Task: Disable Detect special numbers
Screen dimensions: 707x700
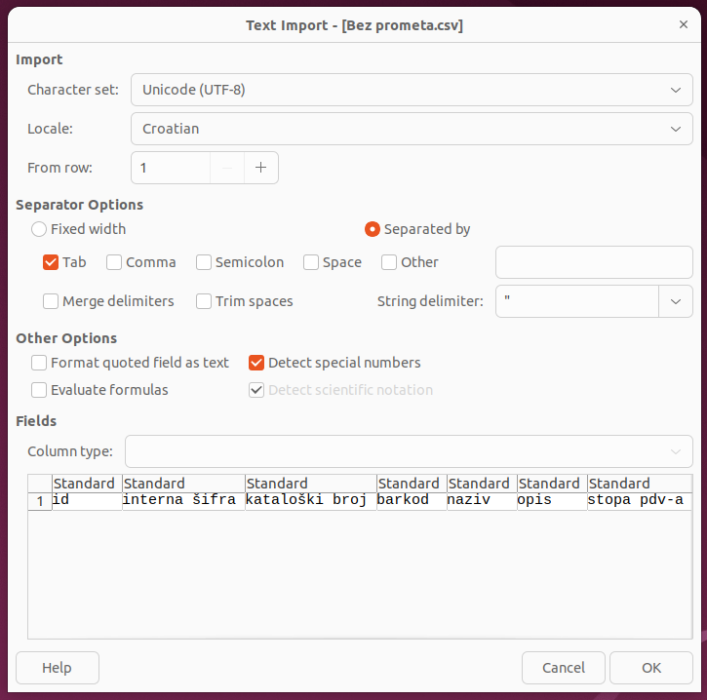Action: [256, 363]
